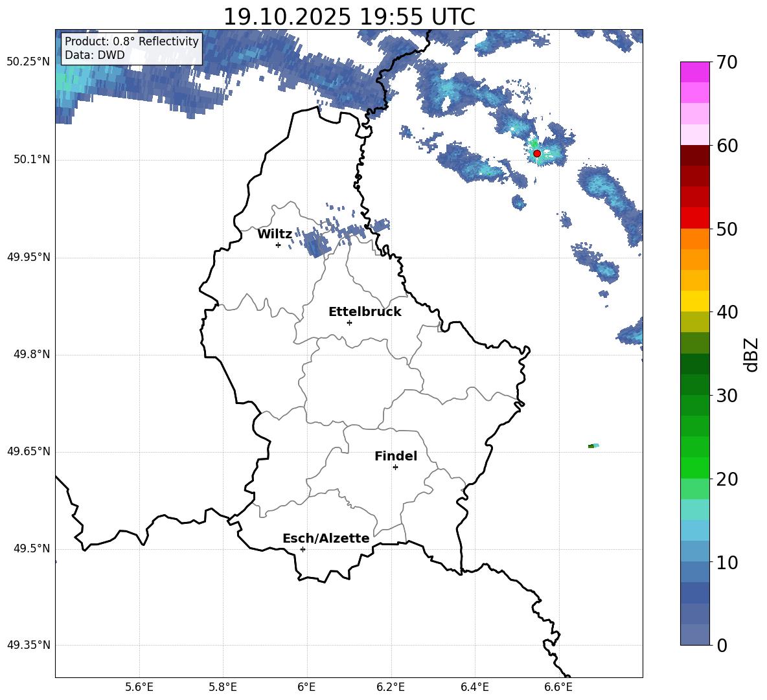This screenshot has height=700, width=767.
Task: Click the '6.6°E' longitude label
Action: point(558,687)
